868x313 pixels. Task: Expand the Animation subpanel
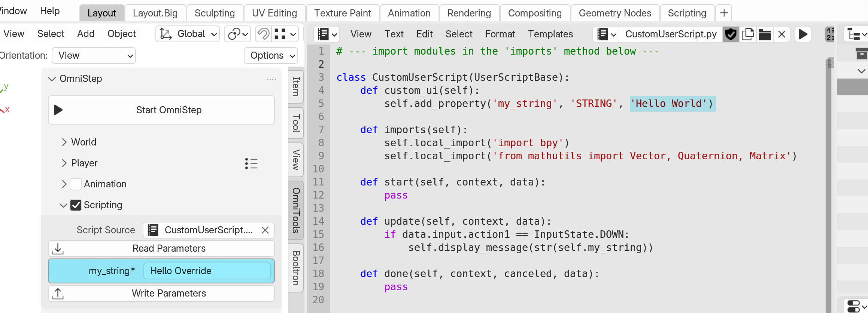(x=64, y=184)
